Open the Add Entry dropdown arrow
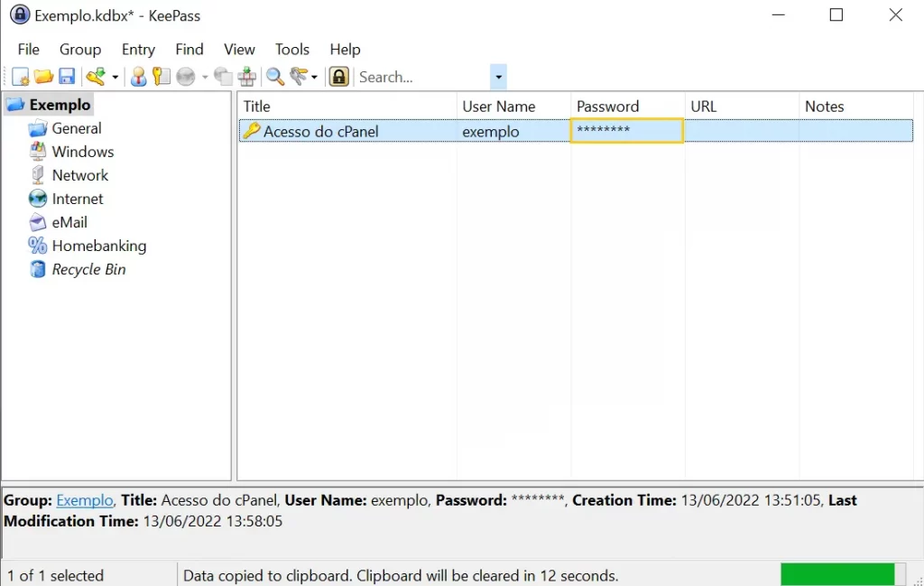Viewport: 924px width, 586px height. [x=115, y=78]
